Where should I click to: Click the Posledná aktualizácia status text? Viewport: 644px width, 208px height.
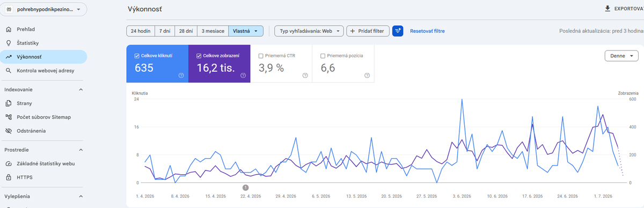click(x=602, y=31)
